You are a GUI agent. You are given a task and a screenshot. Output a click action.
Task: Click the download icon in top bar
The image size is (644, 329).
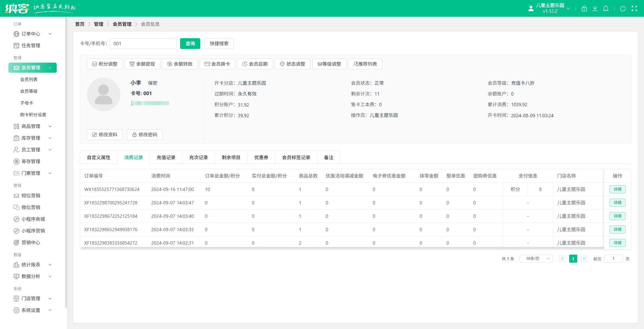pyautogui.click(x=595, y=8)
